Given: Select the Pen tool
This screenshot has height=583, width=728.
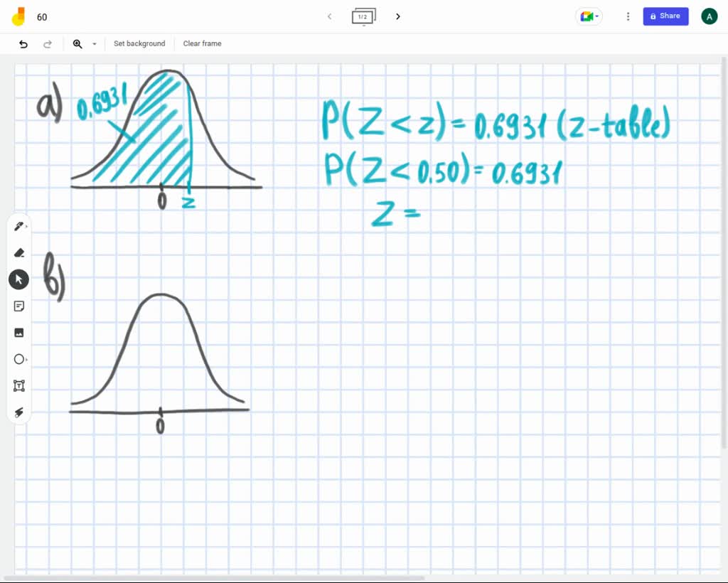Looking at the screenshot, I should pyautogui.click(x=18, y=225).
